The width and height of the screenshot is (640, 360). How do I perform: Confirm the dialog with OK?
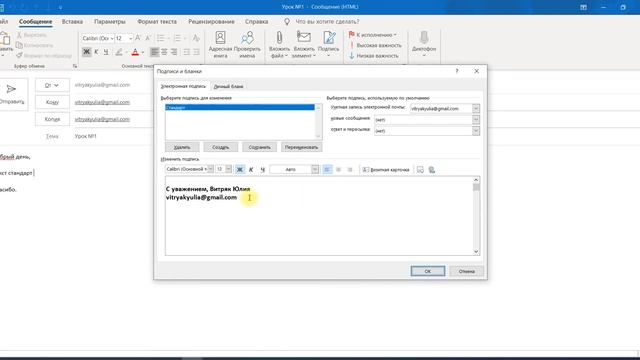pos(427,271)
